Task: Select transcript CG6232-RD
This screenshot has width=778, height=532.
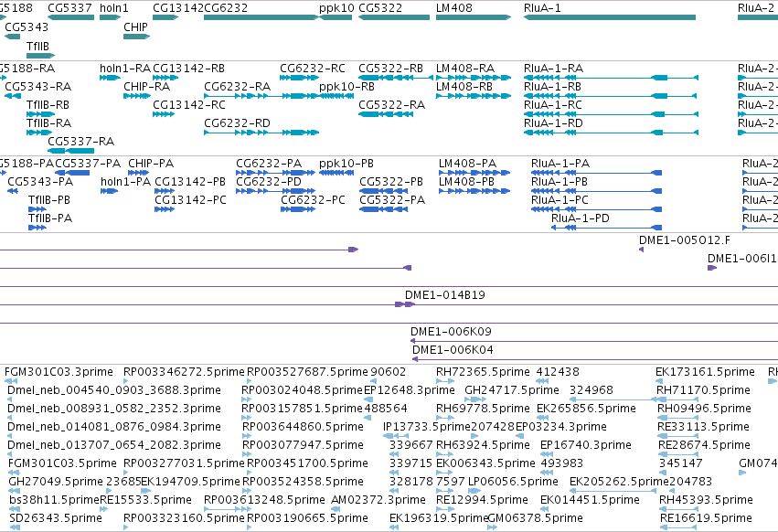Action: [237, 123]
